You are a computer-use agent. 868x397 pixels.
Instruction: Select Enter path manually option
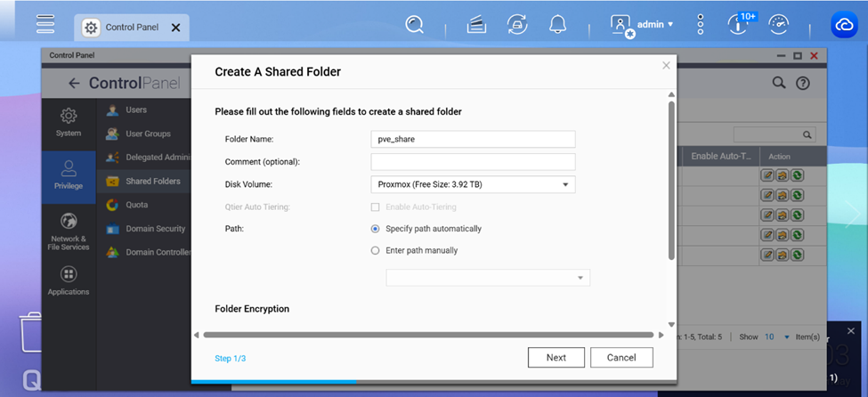pos(375,251)
